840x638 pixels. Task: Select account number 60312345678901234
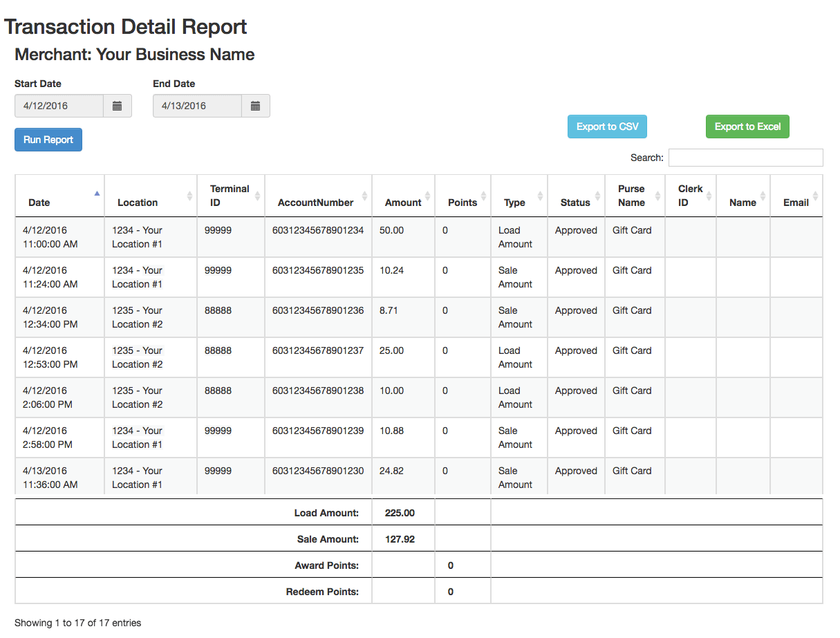click(x=318, y=230)
